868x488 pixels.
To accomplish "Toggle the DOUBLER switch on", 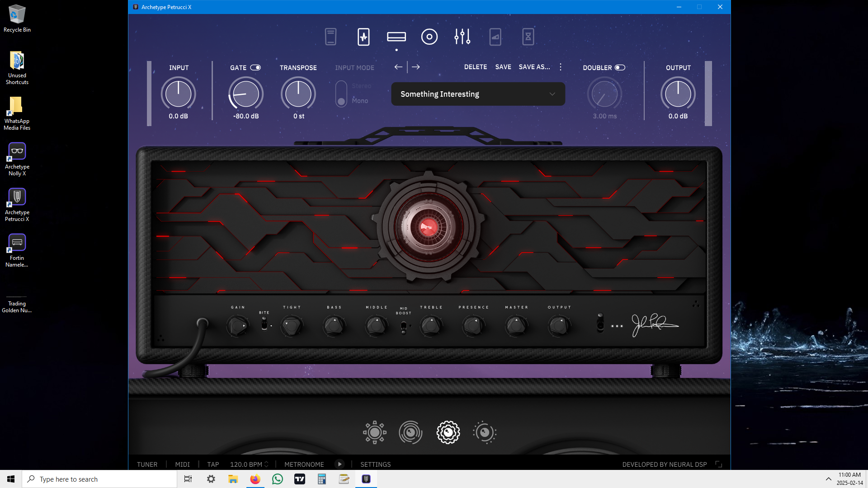I will coord(620,67).
